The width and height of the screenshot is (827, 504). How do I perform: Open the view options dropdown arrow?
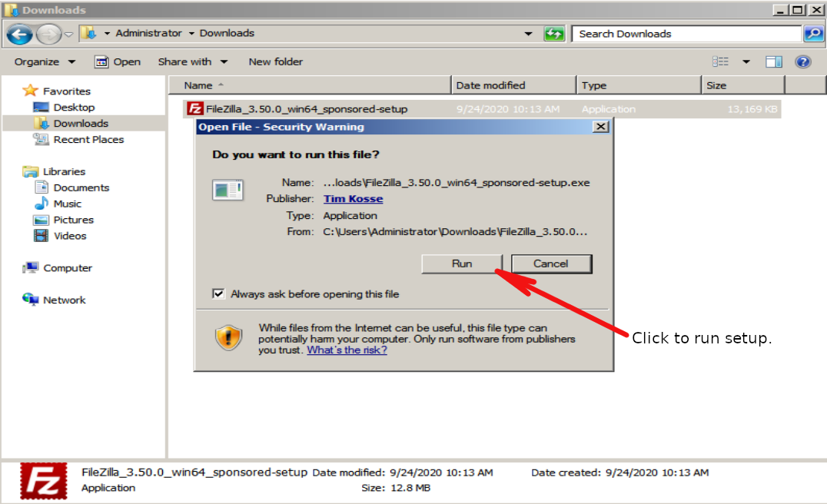tap(746, 61)
